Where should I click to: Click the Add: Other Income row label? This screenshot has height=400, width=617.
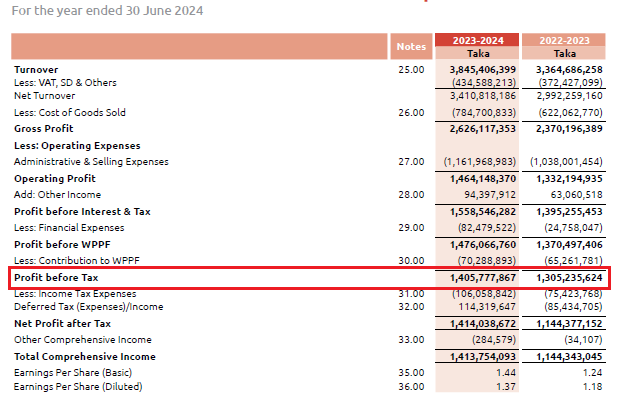tap(57, 194)
